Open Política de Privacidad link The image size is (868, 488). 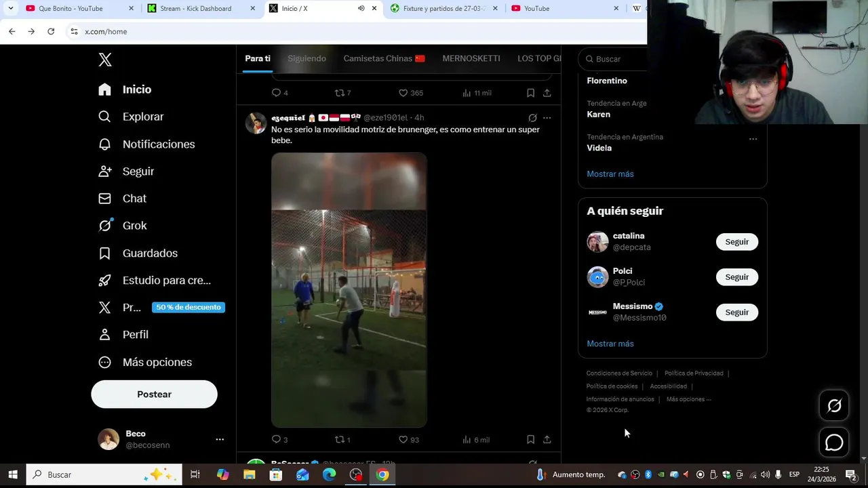tap(694, 373)
